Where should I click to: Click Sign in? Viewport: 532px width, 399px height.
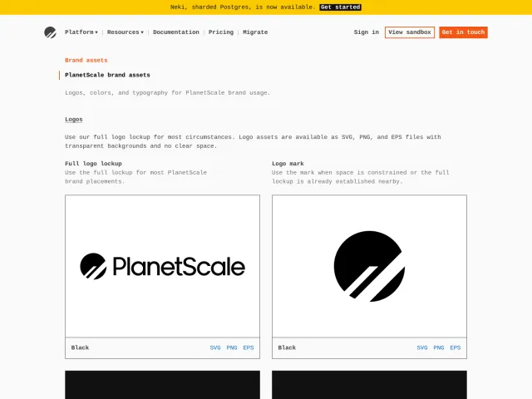(366, 32)
